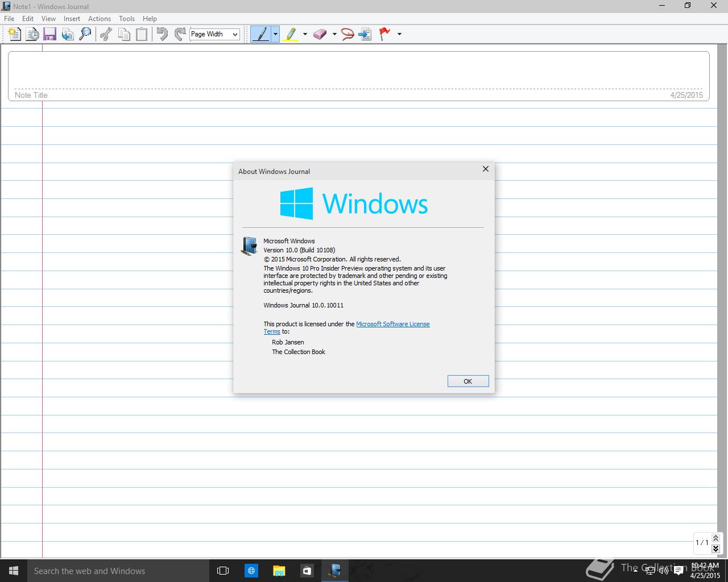Expand the Flag options arrow
This screenshot has height=582, width=728.
pyautogui.click(x=399, y=34)
